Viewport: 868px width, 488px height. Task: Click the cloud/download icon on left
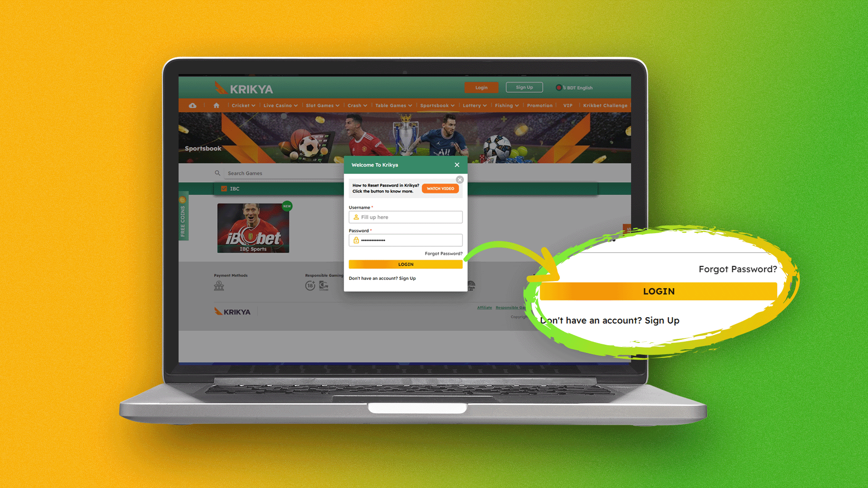[192, 105]
